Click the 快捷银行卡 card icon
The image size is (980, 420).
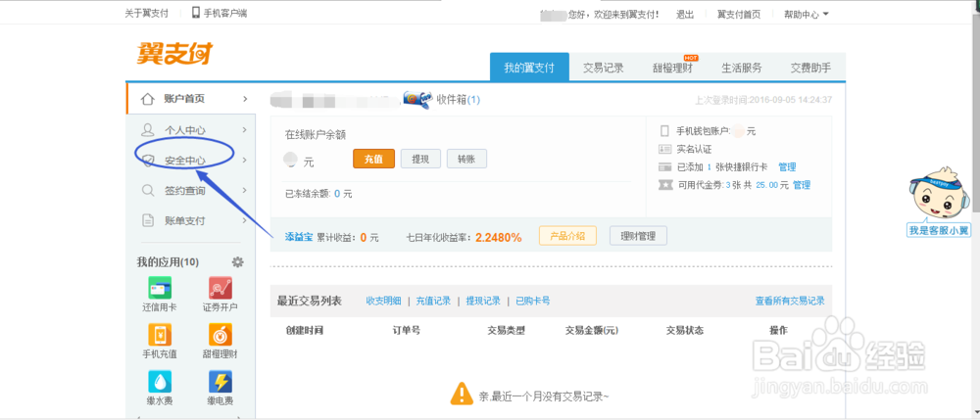point(664,167)
